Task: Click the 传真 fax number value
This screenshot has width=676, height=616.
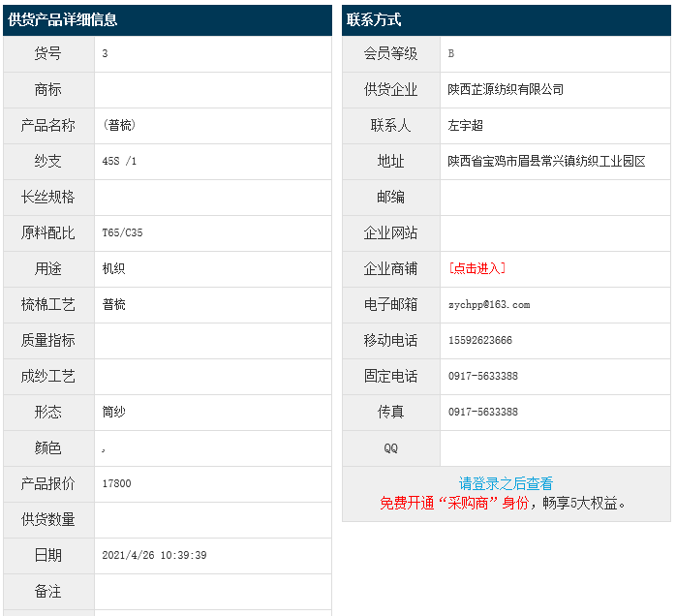Action: [482, 412]
